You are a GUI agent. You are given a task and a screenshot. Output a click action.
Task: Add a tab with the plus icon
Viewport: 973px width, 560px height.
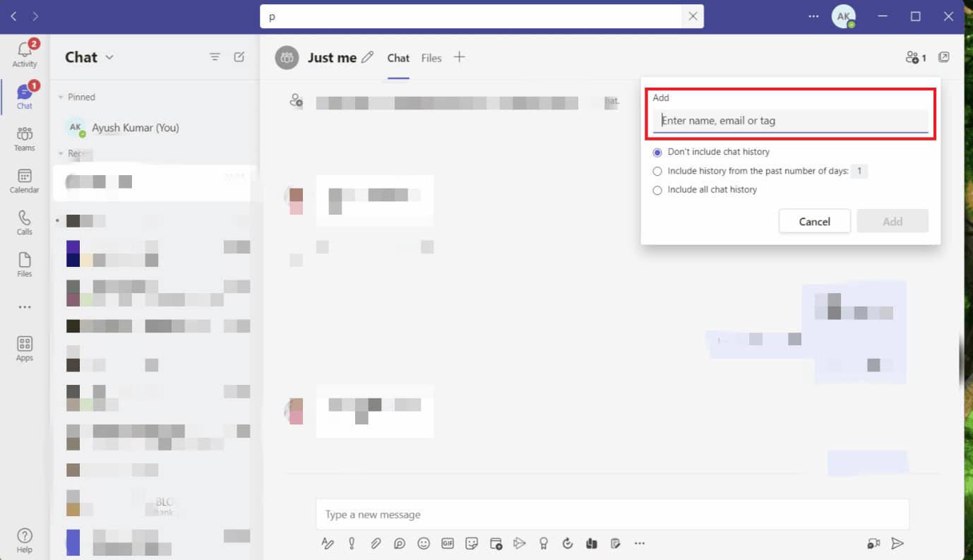click(x=459, y=57)
